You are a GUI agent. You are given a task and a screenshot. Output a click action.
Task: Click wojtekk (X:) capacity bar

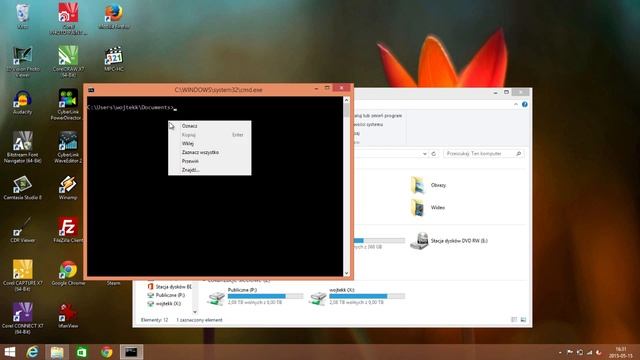click(367, 296)
